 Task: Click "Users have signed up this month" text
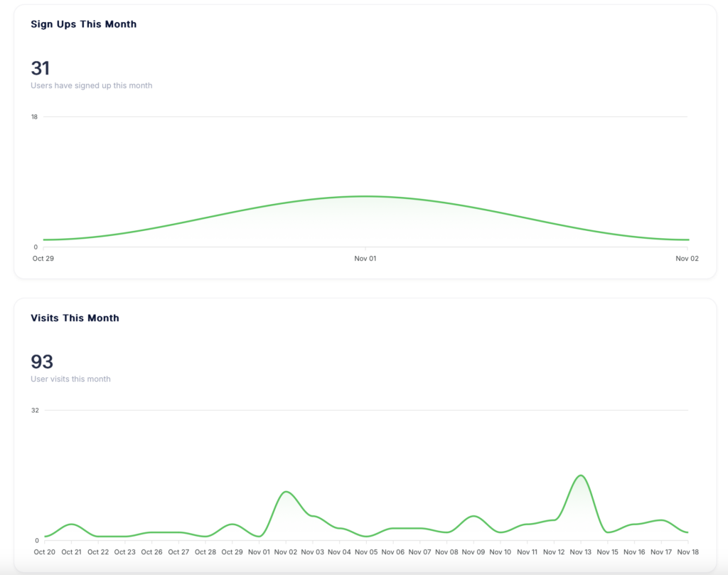tap(91, 85)
